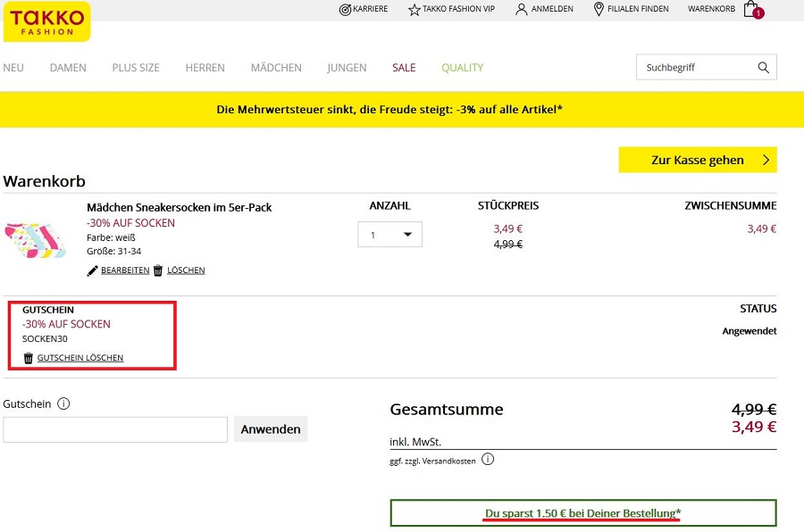Go to checkout with Zur Kasse gehen

698,160
